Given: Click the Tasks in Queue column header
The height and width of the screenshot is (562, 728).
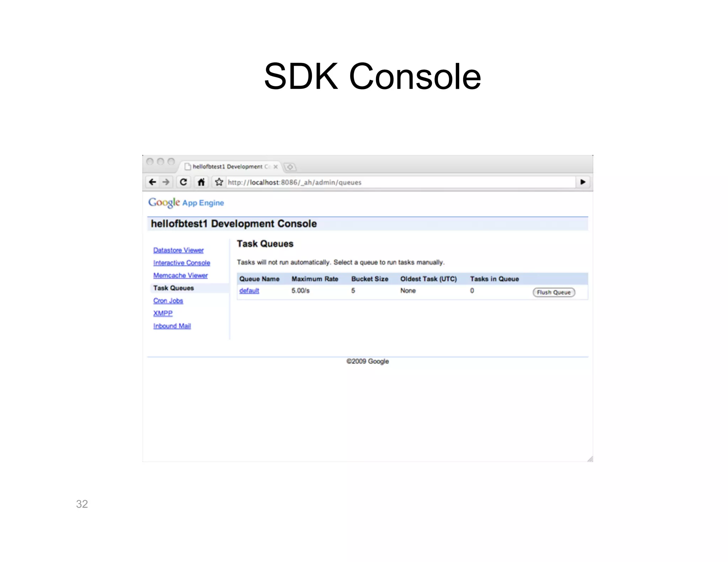Looking at the screenshot, I should tap(494, 279).
